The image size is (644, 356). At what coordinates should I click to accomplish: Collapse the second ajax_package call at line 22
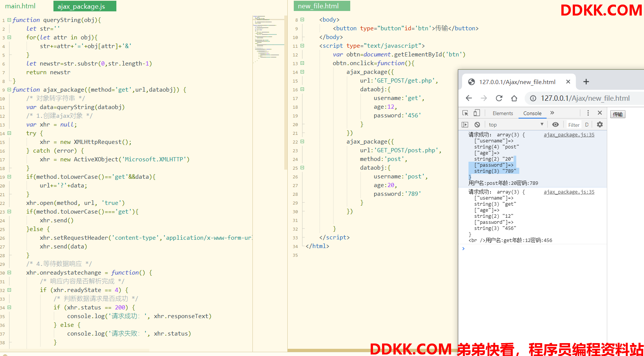pyautogui.click(x=302, y=141)
